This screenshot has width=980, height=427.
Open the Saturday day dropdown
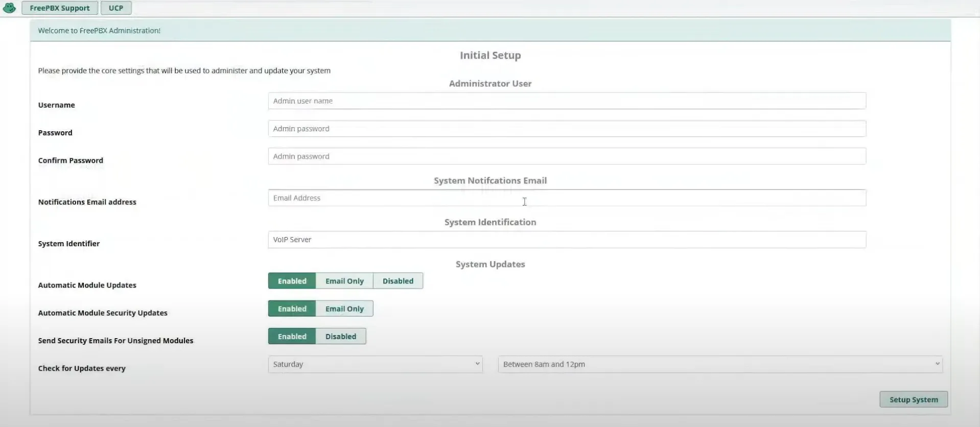375,364
